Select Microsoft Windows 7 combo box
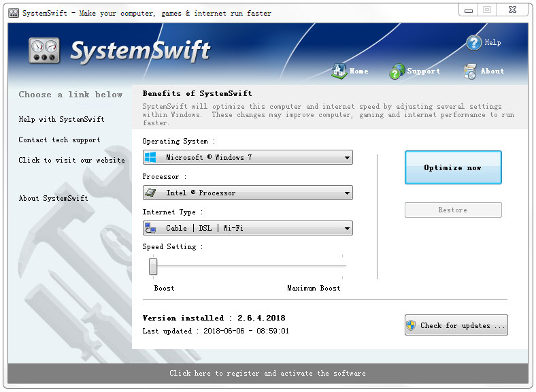 248,157
